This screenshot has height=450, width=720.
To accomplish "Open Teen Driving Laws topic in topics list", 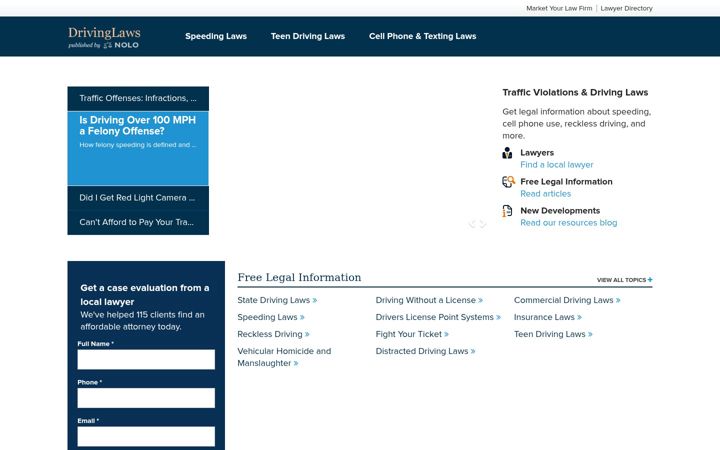I will (553, 334).
